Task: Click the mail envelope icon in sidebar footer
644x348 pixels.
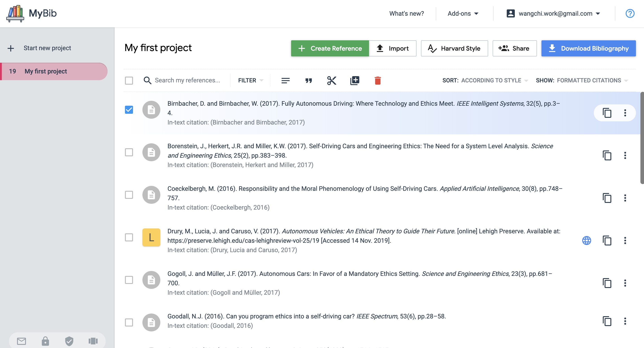Action: (21, 341)
